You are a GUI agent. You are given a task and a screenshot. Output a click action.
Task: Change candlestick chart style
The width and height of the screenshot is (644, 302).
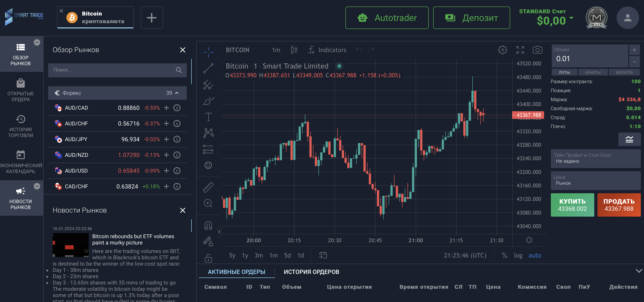(x=294, y=50)
